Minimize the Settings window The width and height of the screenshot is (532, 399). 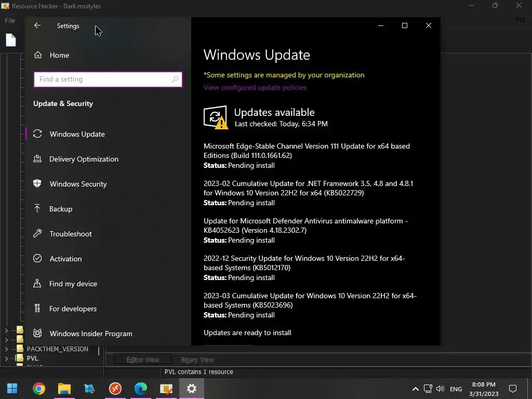coord(381,25)
